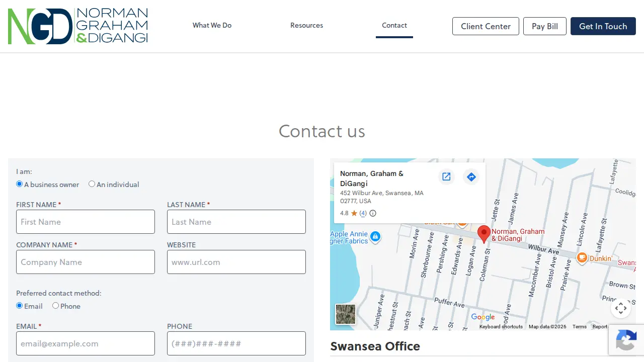Focus the First Name input field

pos(86,222)
